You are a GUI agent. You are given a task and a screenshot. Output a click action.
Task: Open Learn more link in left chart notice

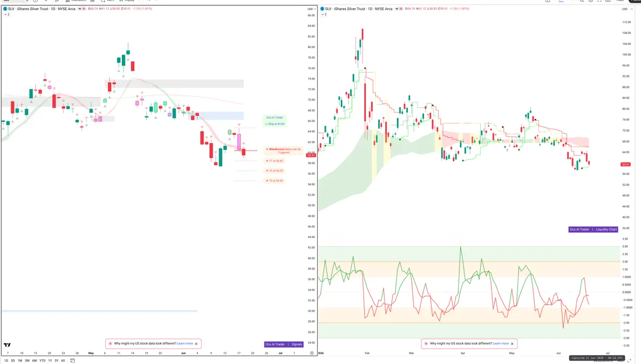185,344
